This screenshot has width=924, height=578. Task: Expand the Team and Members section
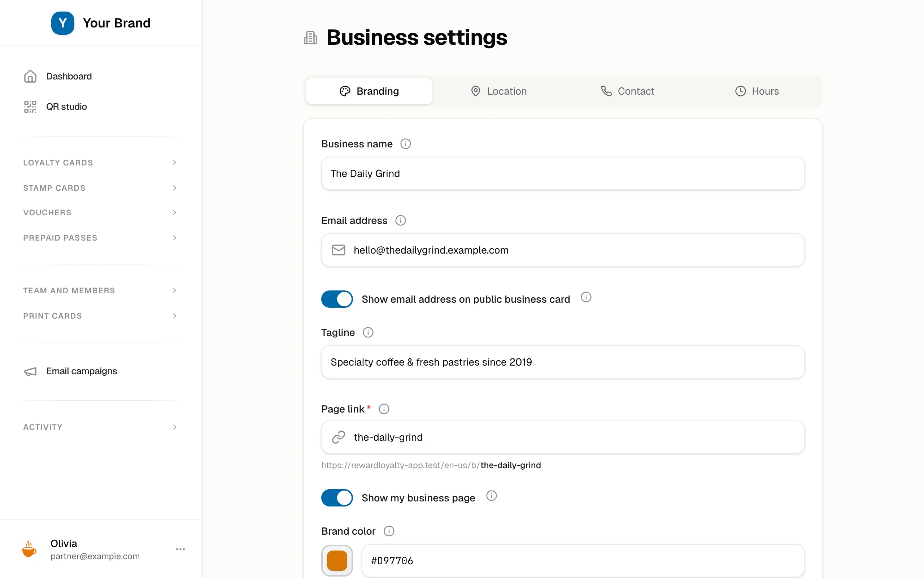[101, 290]
